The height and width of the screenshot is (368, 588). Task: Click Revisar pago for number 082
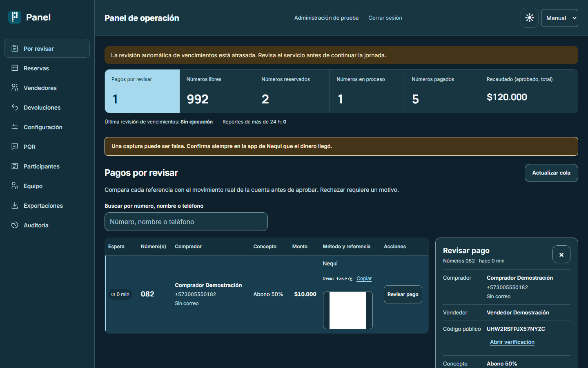click(x=403, y=294)
